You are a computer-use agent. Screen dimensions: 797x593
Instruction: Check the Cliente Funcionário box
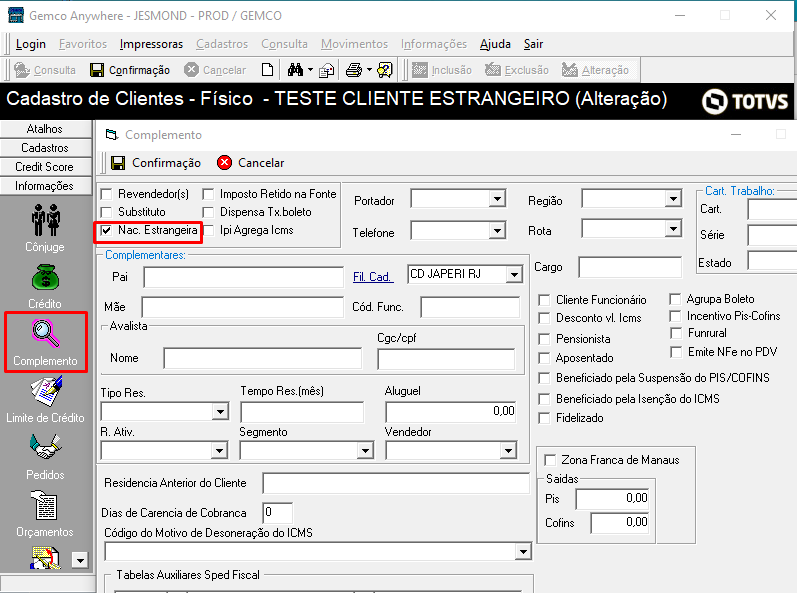coord(544,300)
